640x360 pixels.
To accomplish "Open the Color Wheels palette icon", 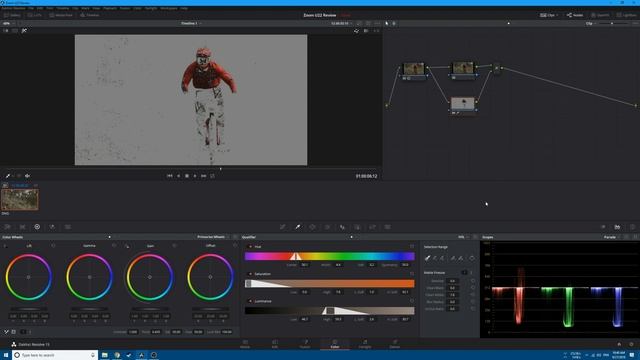I will click(x=37, y=227).
